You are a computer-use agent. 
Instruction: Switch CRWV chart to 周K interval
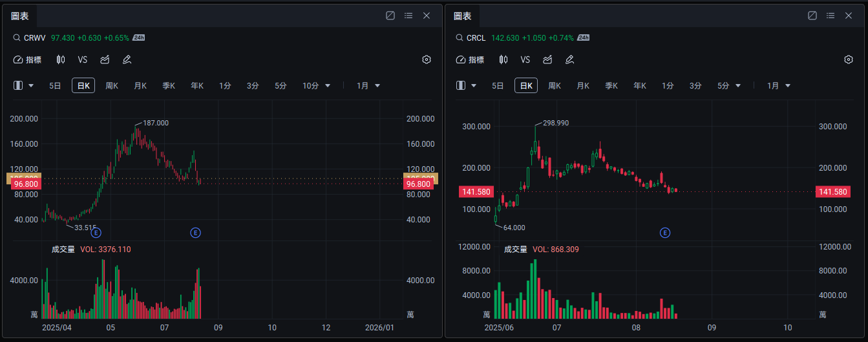112,85
